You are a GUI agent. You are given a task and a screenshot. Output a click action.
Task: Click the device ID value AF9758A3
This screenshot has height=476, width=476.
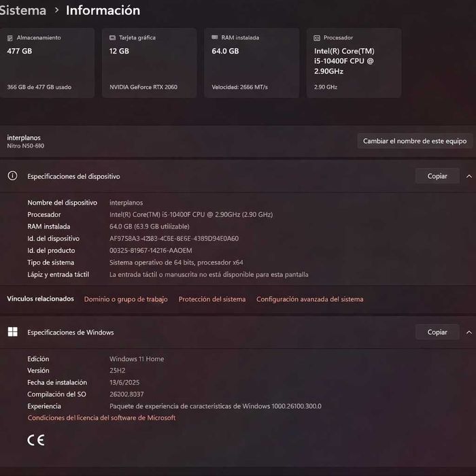point(174,238)
